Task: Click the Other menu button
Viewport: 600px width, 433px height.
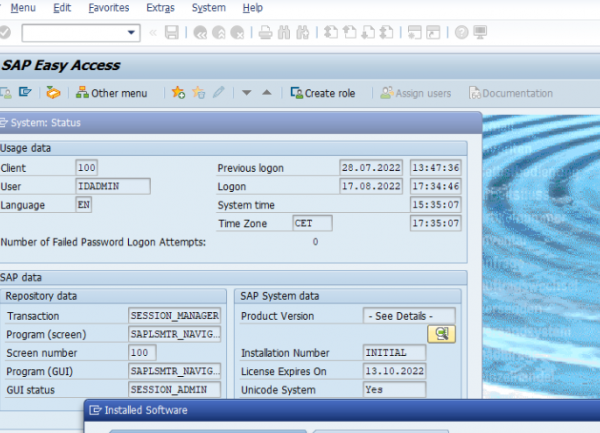Action: 111,93
